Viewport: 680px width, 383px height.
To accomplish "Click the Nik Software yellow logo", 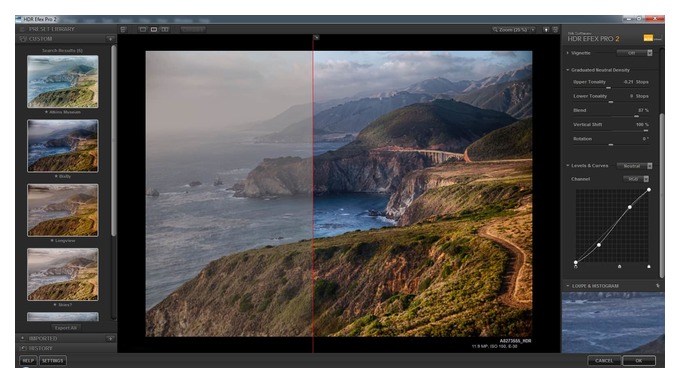I will 648,38.
